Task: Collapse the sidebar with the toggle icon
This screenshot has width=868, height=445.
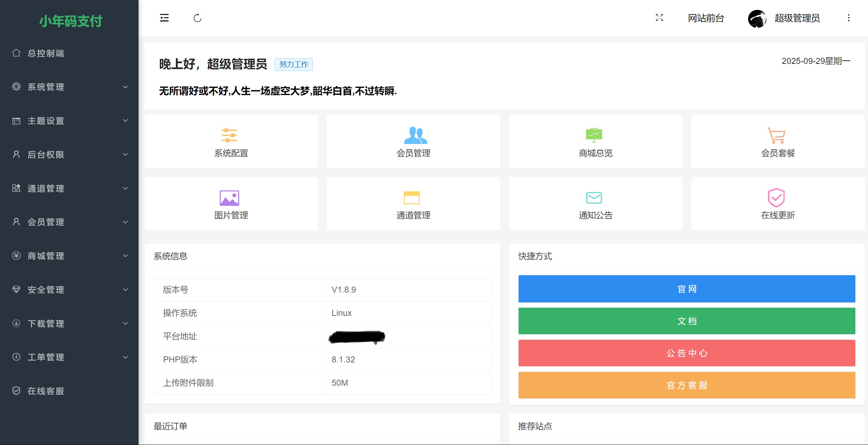Action: click(164, 18)
